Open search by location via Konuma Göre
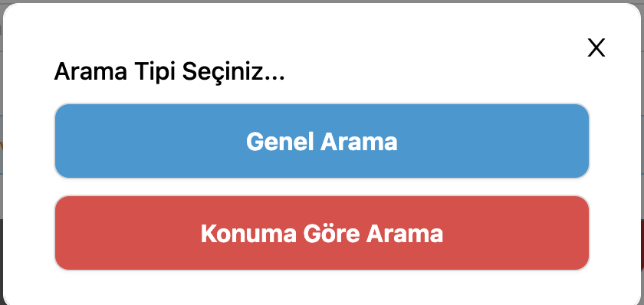The image size is (644, 305). (x=322, y=233)
